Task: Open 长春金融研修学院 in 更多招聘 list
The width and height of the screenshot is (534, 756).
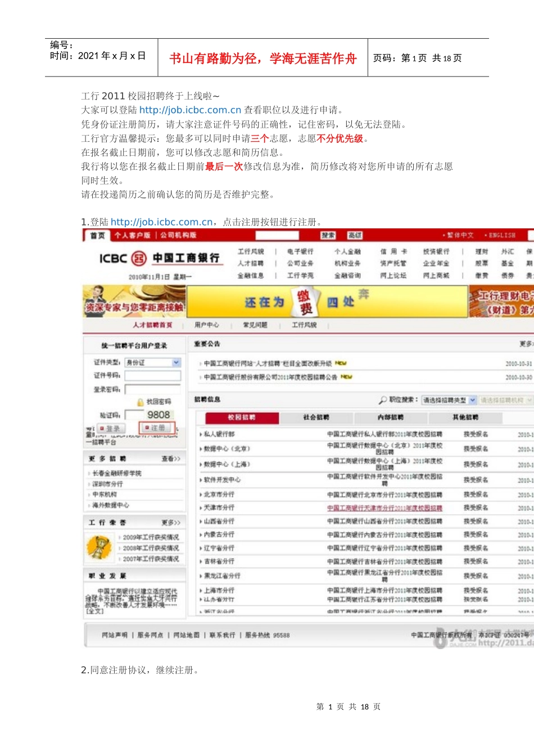Action: 117,474
